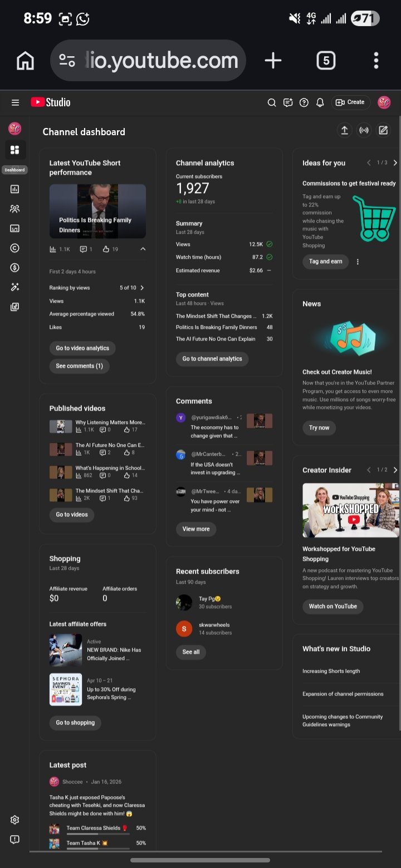Collapse the latest Short performance details

(143, 249)
